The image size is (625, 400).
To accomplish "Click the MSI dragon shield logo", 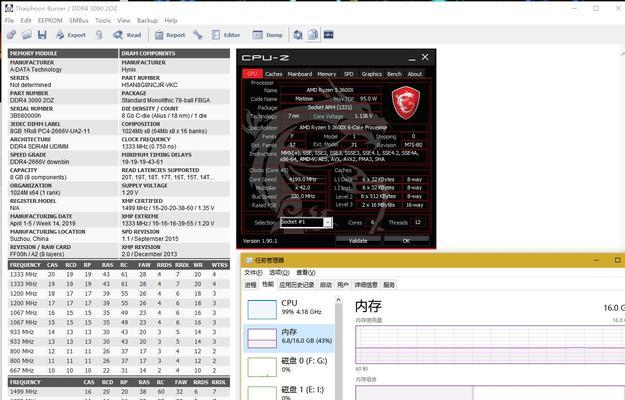I will [406, 103].
